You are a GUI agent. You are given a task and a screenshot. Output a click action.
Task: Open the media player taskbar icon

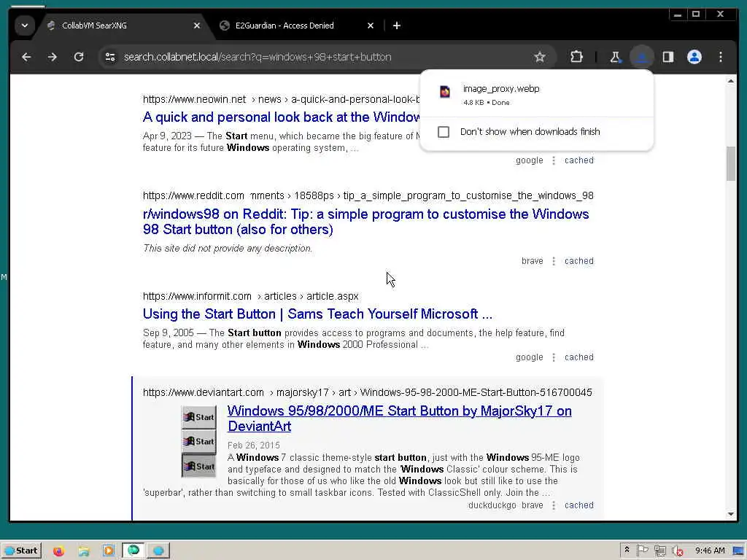click(x=109, y=551)
